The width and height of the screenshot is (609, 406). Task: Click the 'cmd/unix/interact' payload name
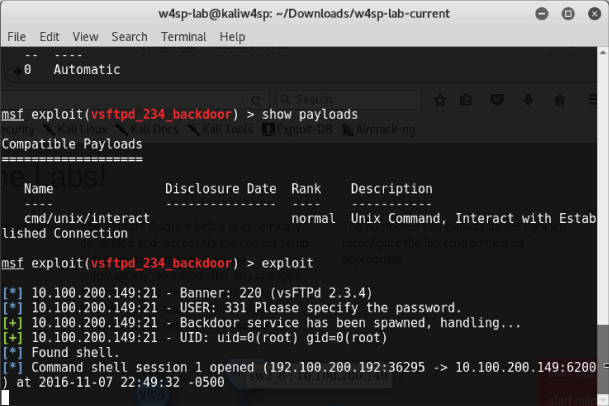pos(87,218)
